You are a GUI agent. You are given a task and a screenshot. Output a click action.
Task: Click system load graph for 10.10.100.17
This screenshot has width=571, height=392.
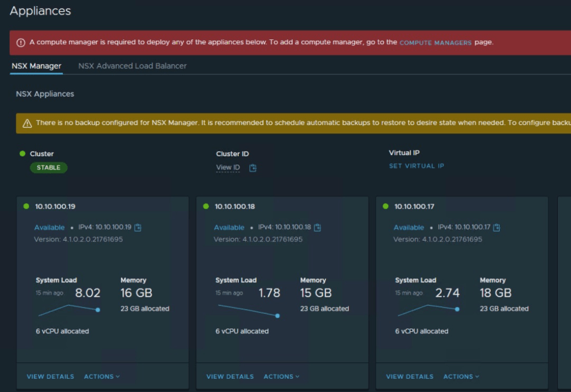[428, 310]
